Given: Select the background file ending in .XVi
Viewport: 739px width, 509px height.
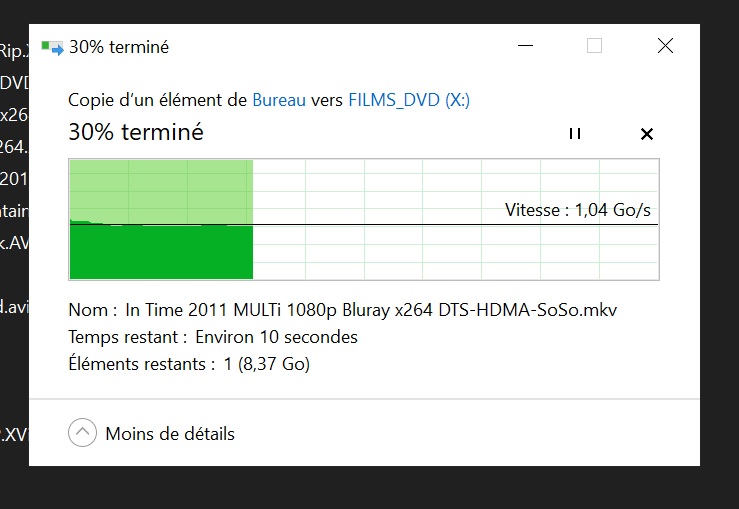Looking at the screenshot, I should coord(14,434).
